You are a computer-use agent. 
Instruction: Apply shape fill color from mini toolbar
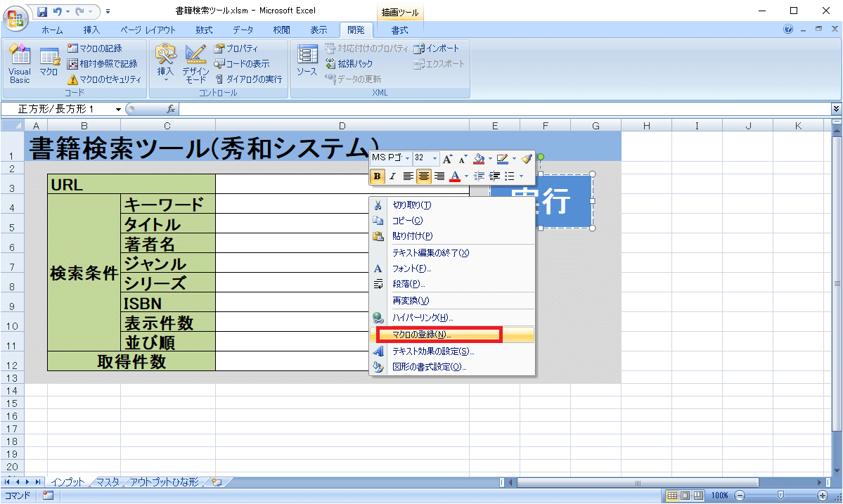479,158
